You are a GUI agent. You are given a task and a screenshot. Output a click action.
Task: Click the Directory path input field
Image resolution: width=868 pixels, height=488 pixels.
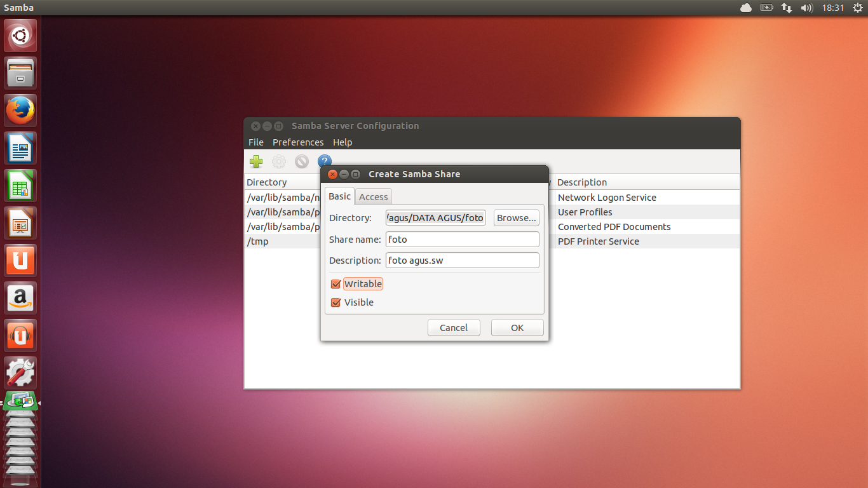[436, 218]
